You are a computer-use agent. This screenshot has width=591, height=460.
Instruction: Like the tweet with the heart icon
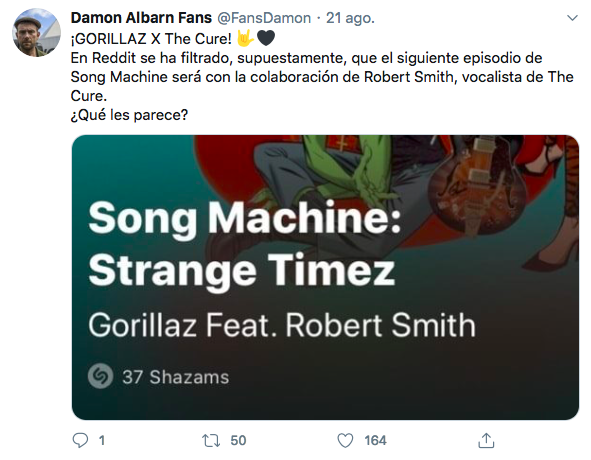[x=345, y=440]
